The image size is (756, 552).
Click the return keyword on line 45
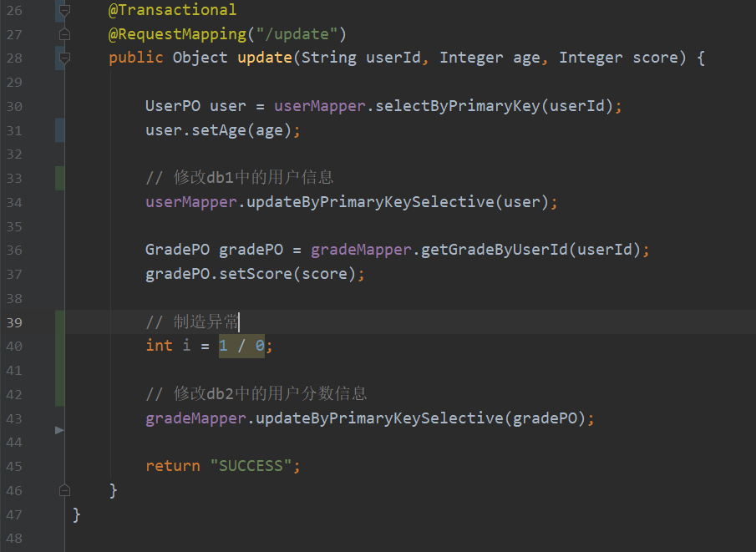point(173,466)
